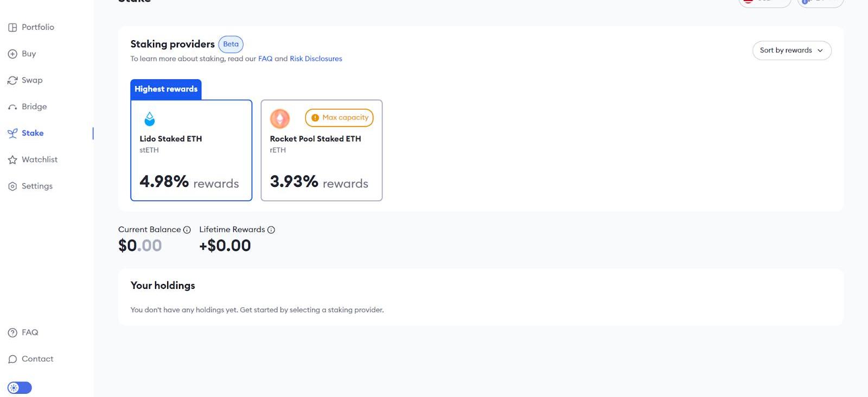Open Settings via the gear icon
The width and height of the screenshot is (868, 397).
tap(12, 186)
